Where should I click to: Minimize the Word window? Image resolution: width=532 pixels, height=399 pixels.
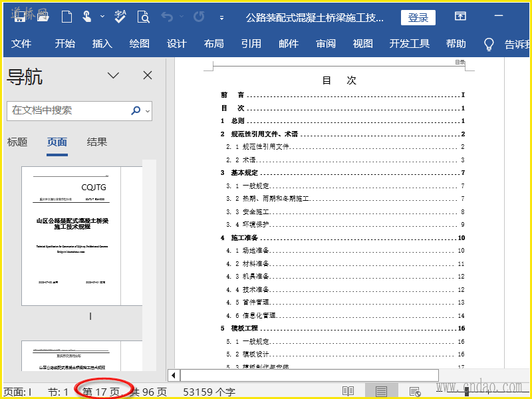[x=498, y=15]
